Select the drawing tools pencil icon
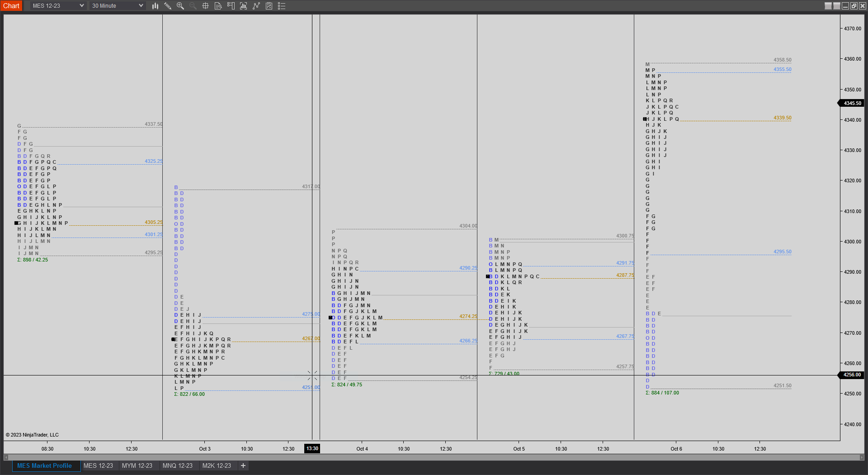Image resolution: width=868 pixels, height=475 pixels. 168,6
